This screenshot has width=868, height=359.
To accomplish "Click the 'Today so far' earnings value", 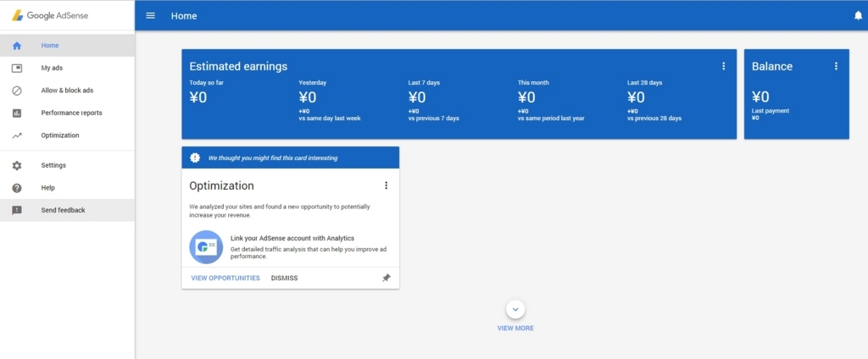I will click(x=198, y=98).
